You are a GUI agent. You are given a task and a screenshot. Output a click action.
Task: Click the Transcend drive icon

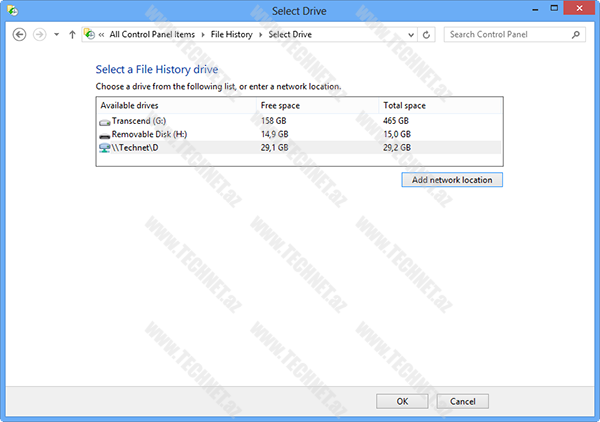(104, 122)
